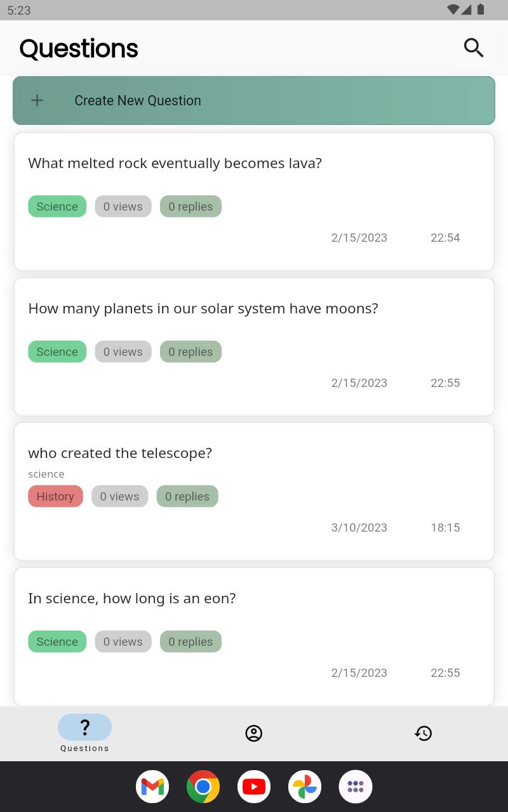The width and height of the screenshot is (508, 812).
Task: Open the planets with moons question
Action: 203,309
